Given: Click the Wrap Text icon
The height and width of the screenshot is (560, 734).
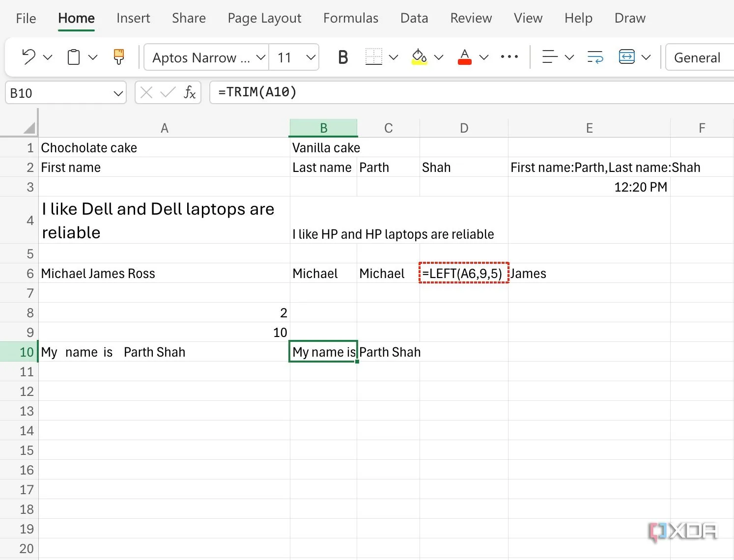Looking at the screenshot, I should pyautogui.click(x=595, y=57).
